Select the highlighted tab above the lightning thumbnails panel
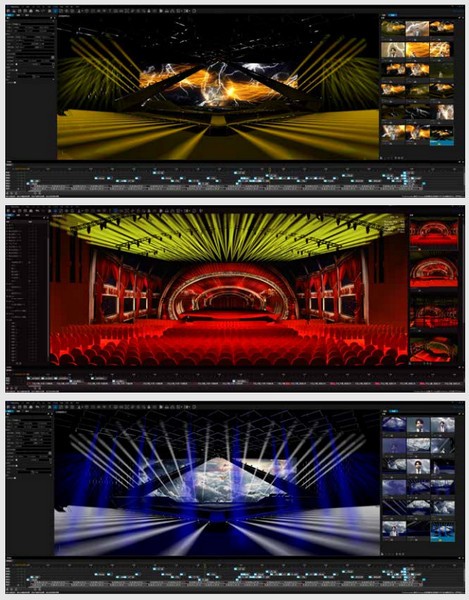This screenshot has height=600, width=469. pyautogui.click(x=393, y=15)
